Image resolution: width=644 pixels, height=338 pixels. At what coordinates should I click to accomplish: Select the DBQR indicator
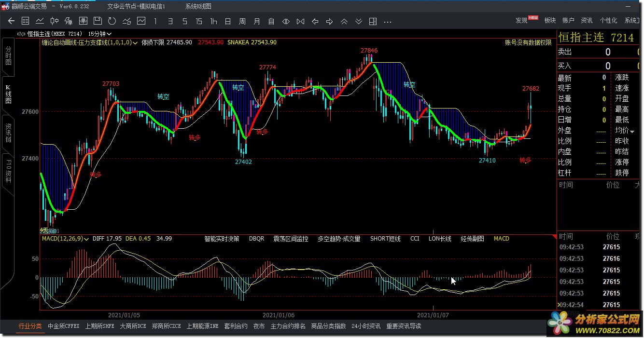coord(256,239)
